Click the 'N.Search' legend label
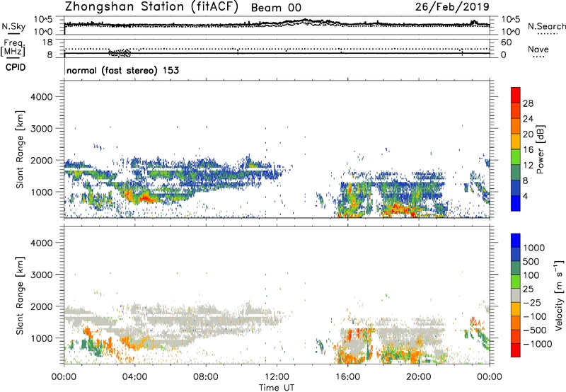 546,26
